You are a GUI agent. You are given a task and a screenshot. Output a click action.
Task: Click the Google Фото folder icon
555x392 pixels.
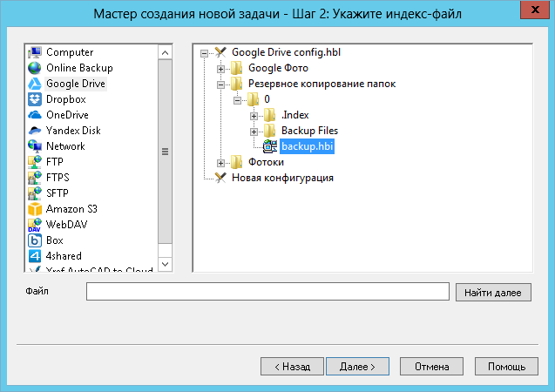coord(236,68)
